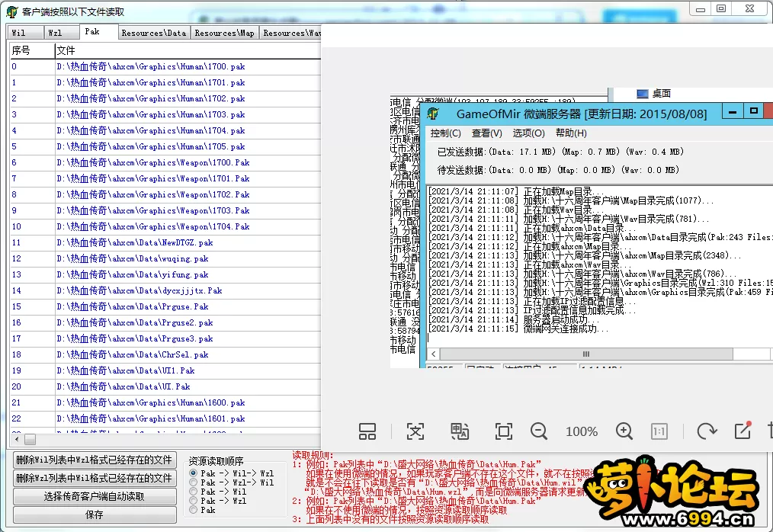Screen dimensions: 773x532
Task: Select row 14 Data\dycxjjjtx.Pak
Action: pyautogui.click(x=165, y=290)
